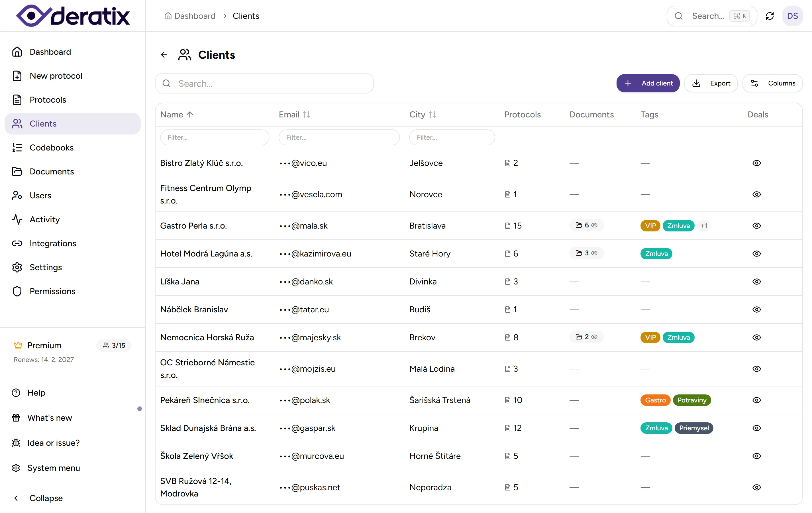This screenshot has height=513, width=812.
Task: Go to Permissions in the sidebar
Action: pos(52,291)
